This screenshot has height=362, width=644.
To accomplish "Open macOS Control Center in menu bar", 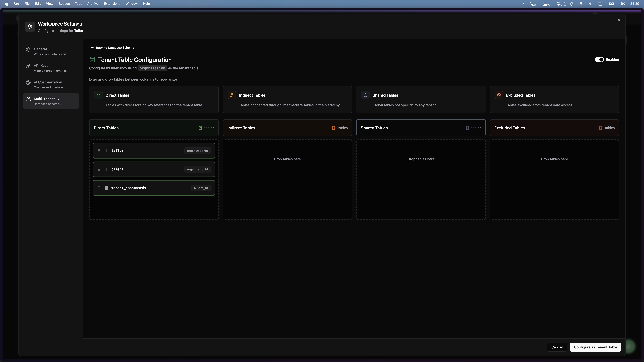I will coord(622,4).
